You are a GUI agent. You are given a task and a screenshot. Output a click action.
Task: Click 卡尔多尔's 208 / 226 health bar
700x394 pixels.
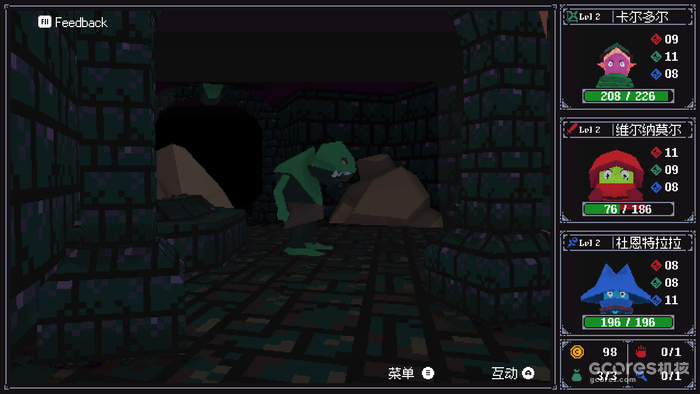tap(628, 96)
